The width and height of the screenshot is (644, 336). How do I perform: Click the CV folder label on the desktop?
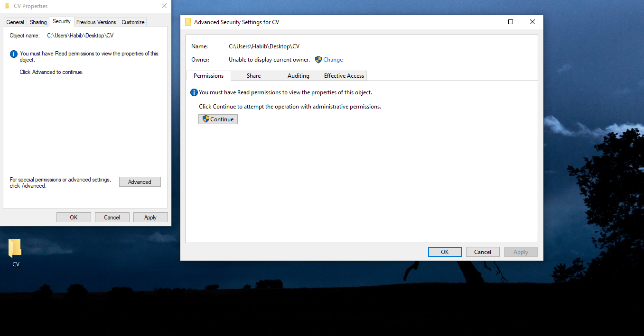(x=15, y=264)
